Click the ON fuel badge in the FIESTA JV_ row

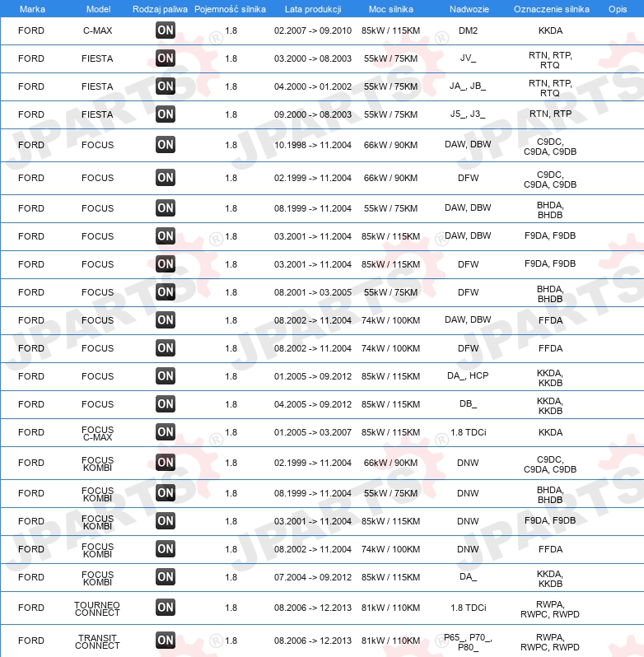[165, 58]
